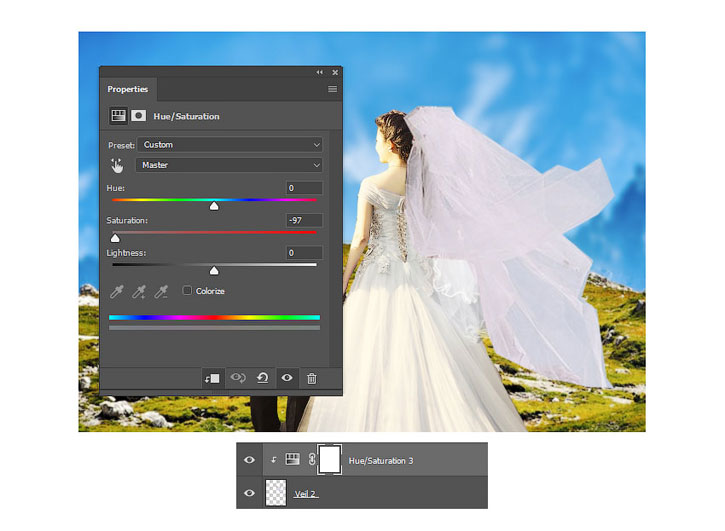
Task: Enable the Colorize checkbox
Action: pyautogui.click(x=187, y=290)
